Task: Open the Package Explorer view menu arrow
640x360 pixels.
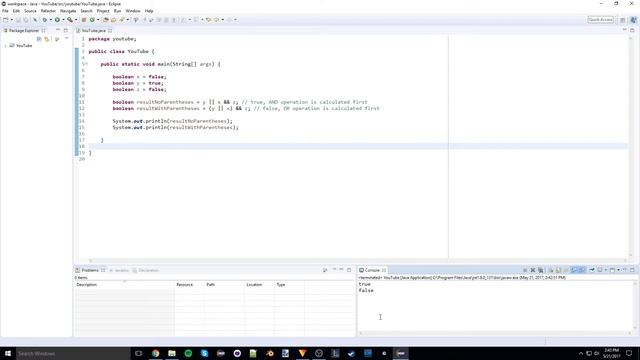Action: point(67,39)
